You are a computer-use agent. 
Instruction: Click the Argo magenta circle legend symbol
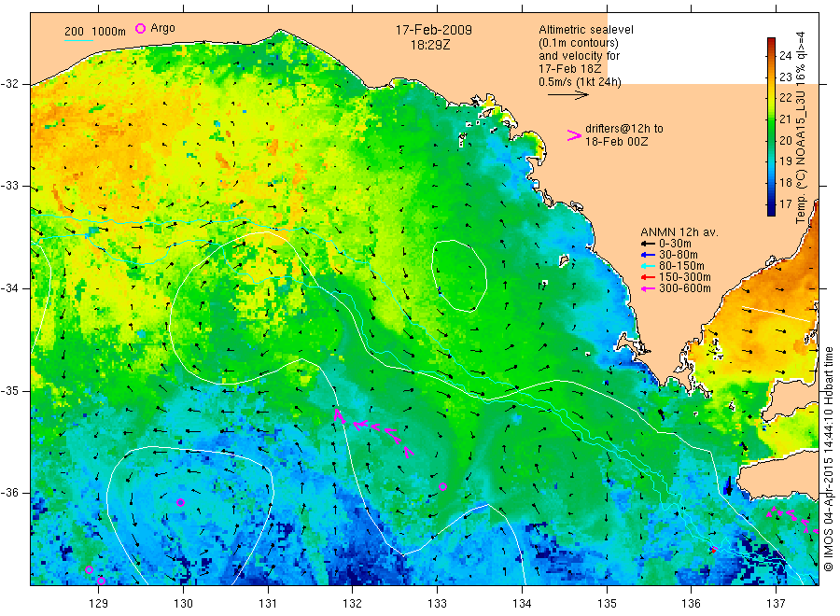pyautogui.click(x=140, y=28)
